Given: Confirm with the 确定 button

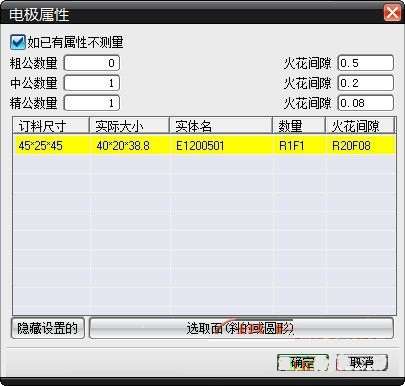Looking at the screenshot, I should tap(303, 362).
